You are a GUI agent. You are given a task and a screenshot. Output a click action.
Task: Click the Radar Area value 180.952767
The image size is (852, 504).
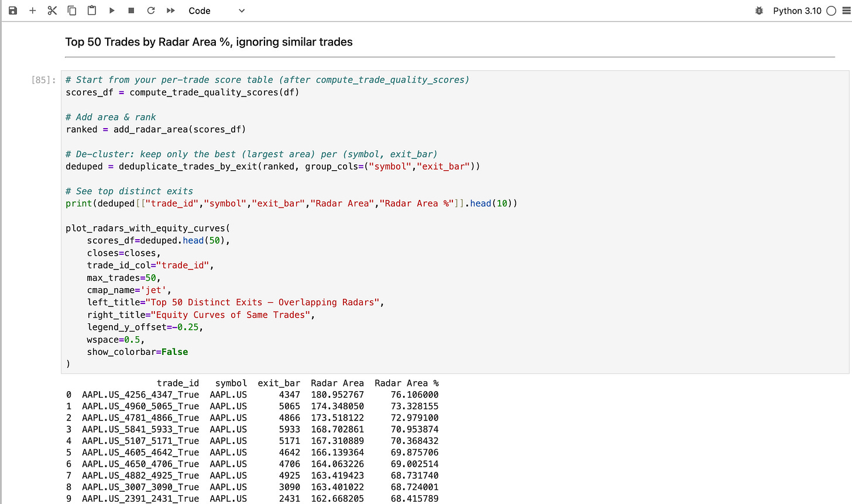pyautogui.click(x=338, y=395)
